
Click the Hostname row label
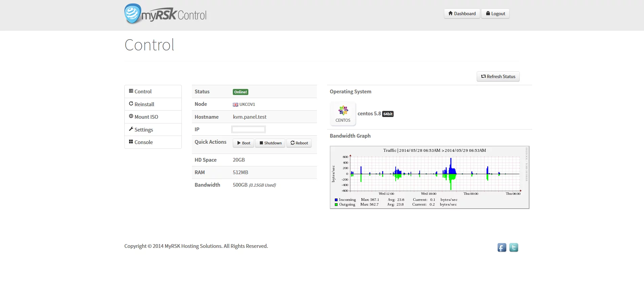click(206, 117)
